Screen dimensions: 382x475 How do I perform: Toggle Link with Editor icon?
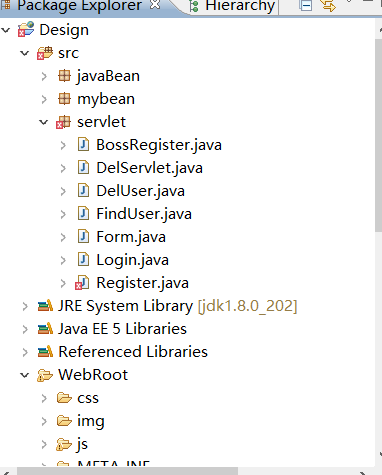click(x=328, y=5)
